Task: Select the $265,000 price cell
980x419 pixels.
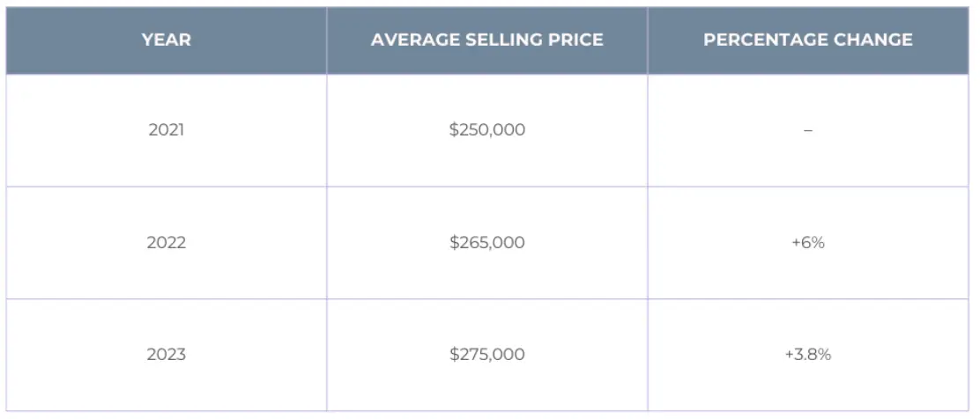Action: coord(486,242)
